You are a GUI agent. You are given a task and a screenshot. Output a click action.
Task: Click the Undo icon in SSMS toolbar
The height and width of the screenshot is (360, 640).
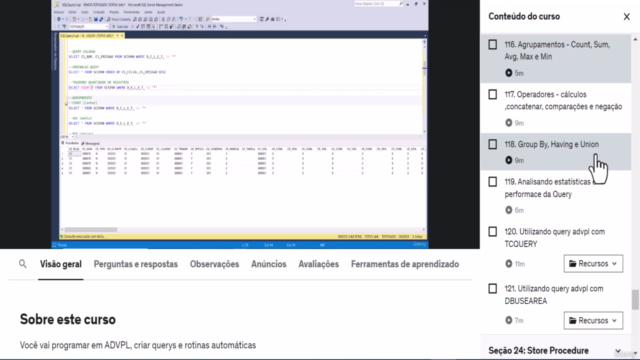click(181, 19)
